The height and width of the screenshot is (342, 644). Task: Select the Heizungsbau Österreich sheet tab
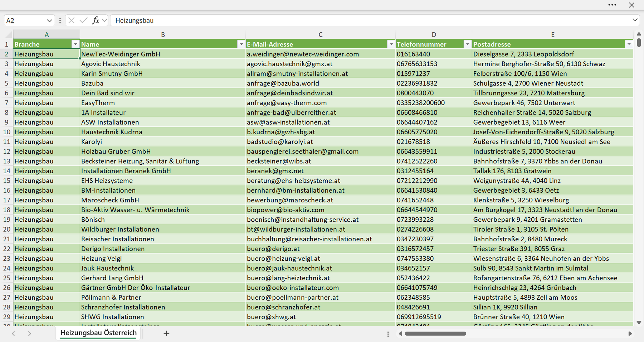(98, 333)
